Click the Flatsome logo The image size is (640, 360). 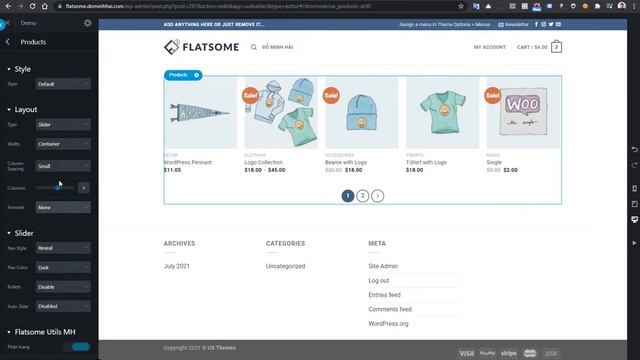[201, 47]
